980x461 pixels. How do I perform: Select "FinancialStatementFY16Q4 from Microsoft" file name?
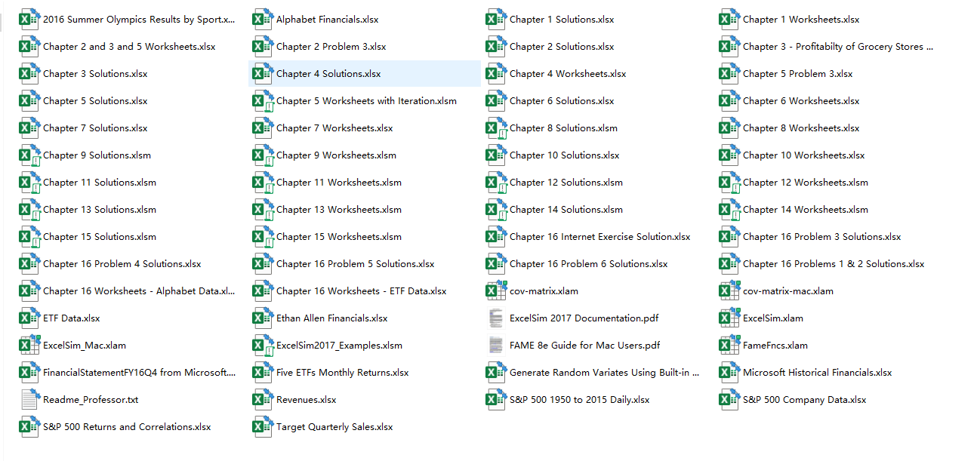139,373
